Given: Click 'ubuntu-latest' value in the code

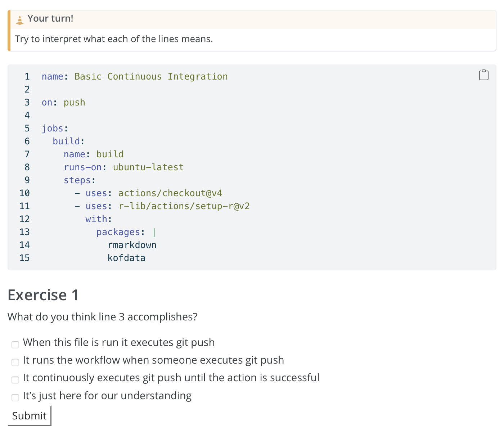Looking at the screenshot, I should (x=148, y=167).
